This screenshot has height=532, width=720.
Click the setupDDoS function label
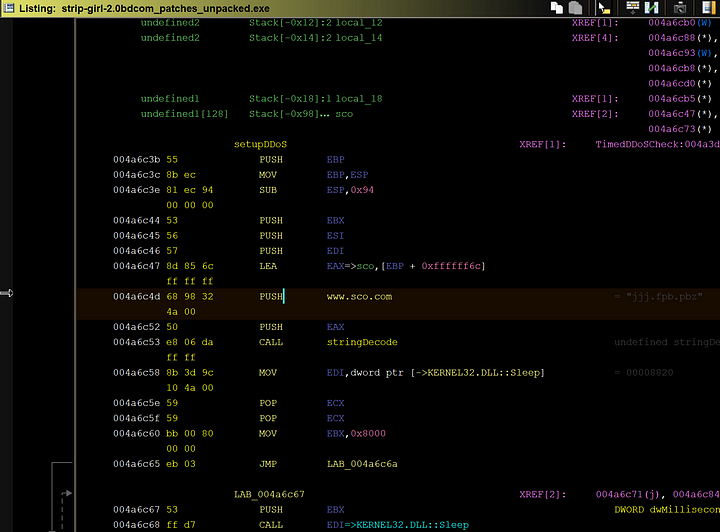[x=260, y=144]
